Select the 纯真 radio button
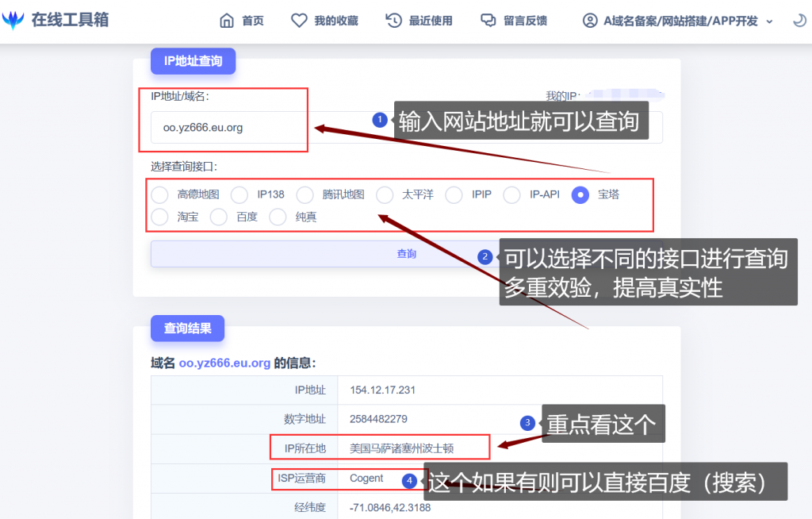The image size is (812, 519). 278,216
